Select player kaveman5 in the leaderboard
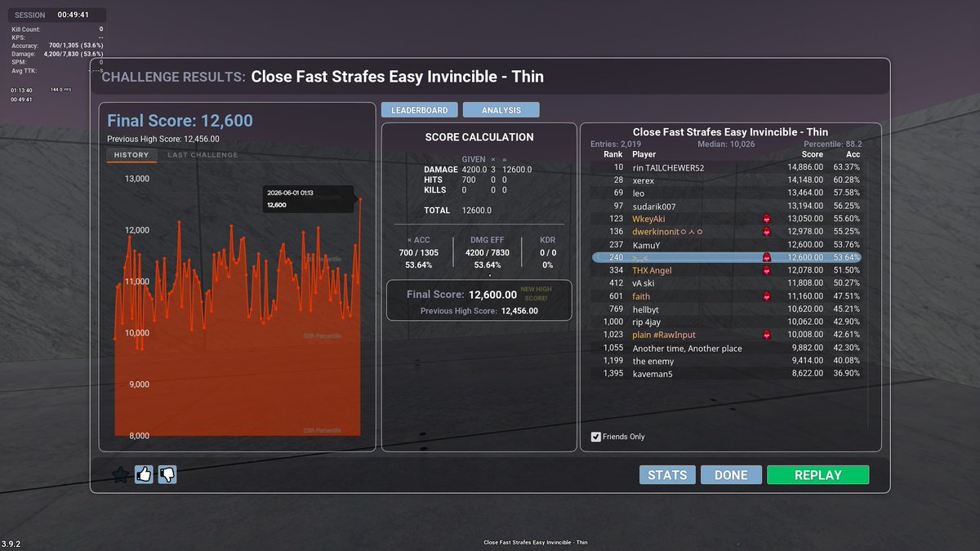 [651, 374]
